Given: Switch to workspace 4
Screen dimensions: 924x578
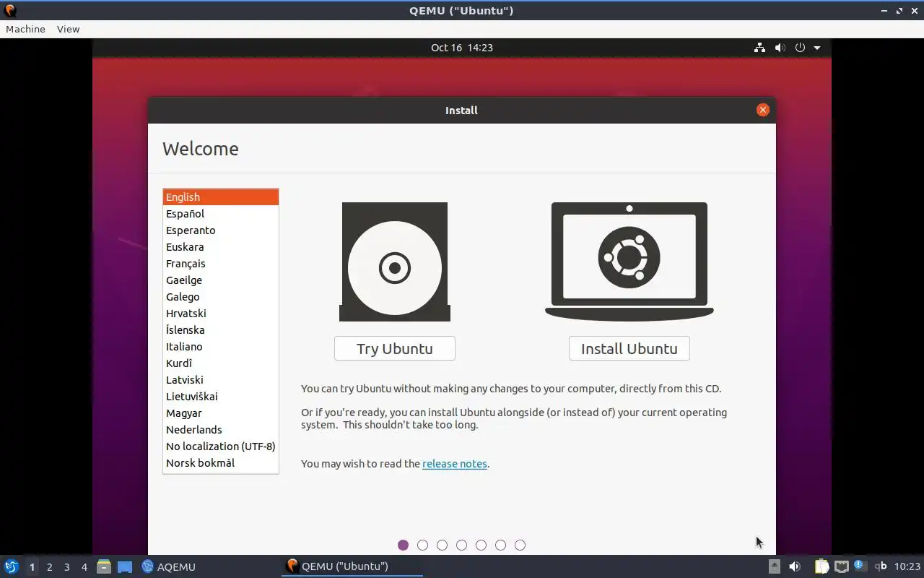Looking at the screenshot, I should pyautogui.click(x=84, y=567).
